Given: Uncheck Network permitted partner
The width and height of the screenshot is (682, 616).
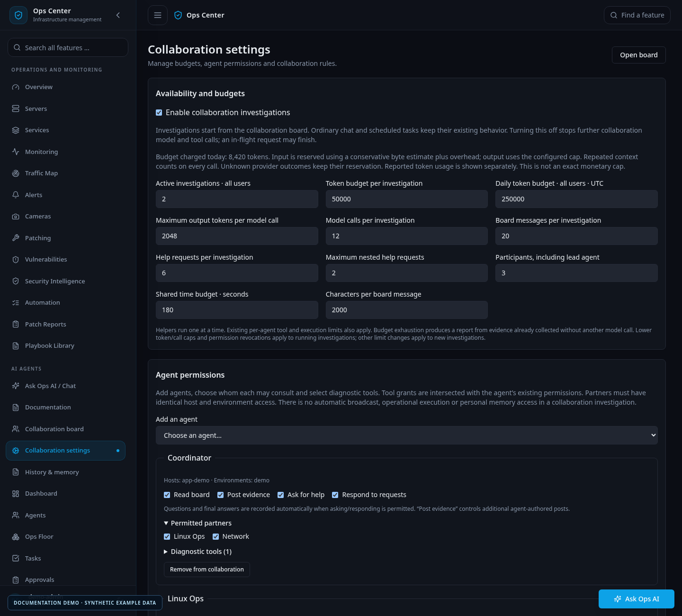Looking at the screenshot, I should click(216, 537).
